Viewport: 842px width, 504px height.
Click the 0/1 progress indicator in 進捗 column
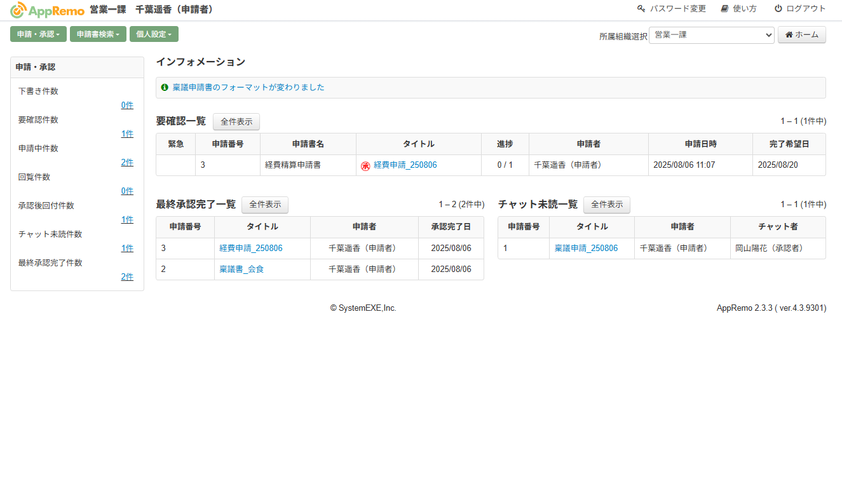[505, 164]
